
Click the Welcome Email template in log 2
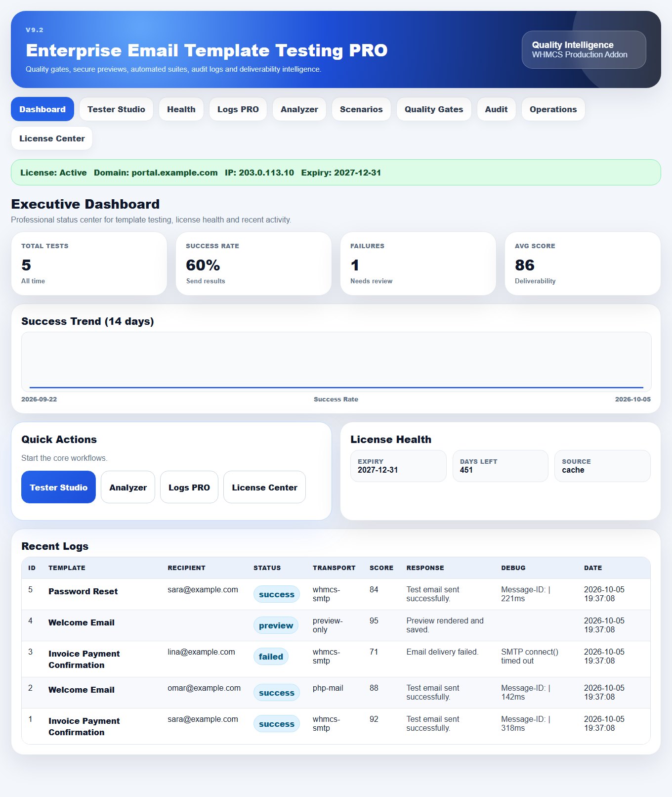[82, 690]
